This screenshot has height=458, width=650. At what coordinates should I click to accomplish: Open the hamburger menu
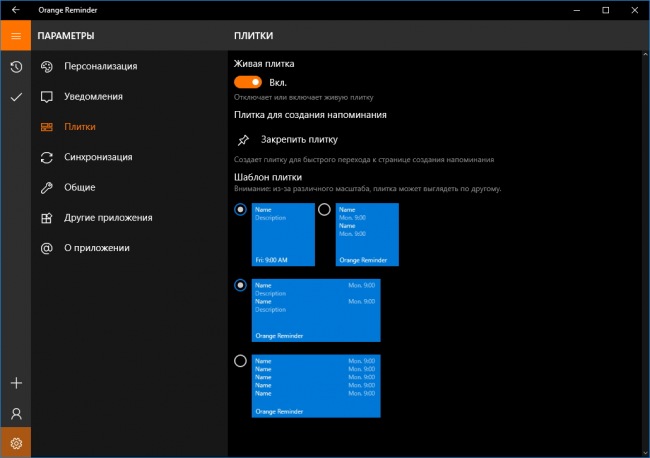pyautogui.click(x=16, y=36)
